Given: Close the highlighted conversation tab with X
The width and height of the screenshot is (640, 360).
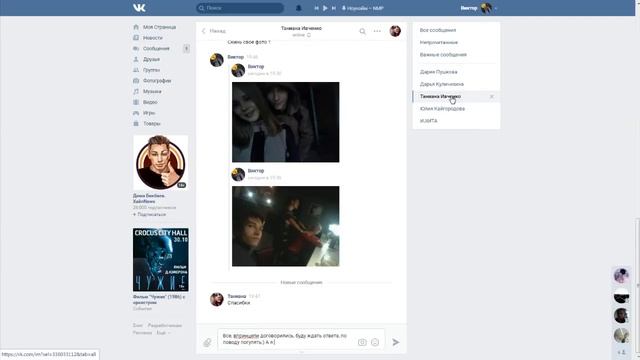Looking at the screenshot, I should (491, 96).
